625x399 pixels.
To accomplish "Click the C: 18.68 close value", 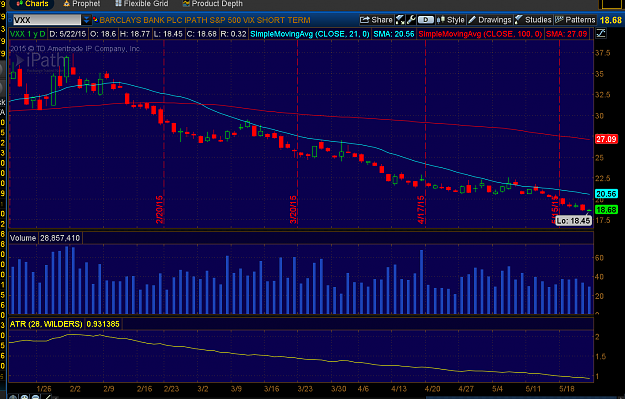I will 201,34.
